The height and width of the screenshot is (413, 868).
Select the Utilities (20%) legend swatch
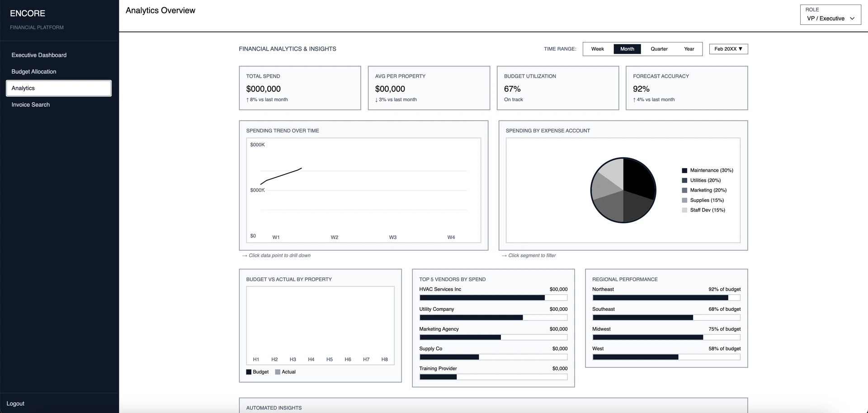[684, 180]
